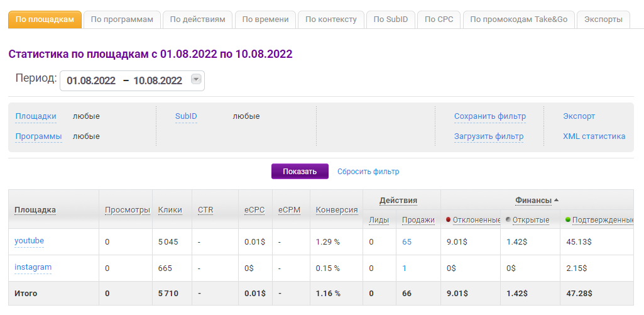644x315 pixels.
Task: Open the По действиям tab
Action: point(198,19)
